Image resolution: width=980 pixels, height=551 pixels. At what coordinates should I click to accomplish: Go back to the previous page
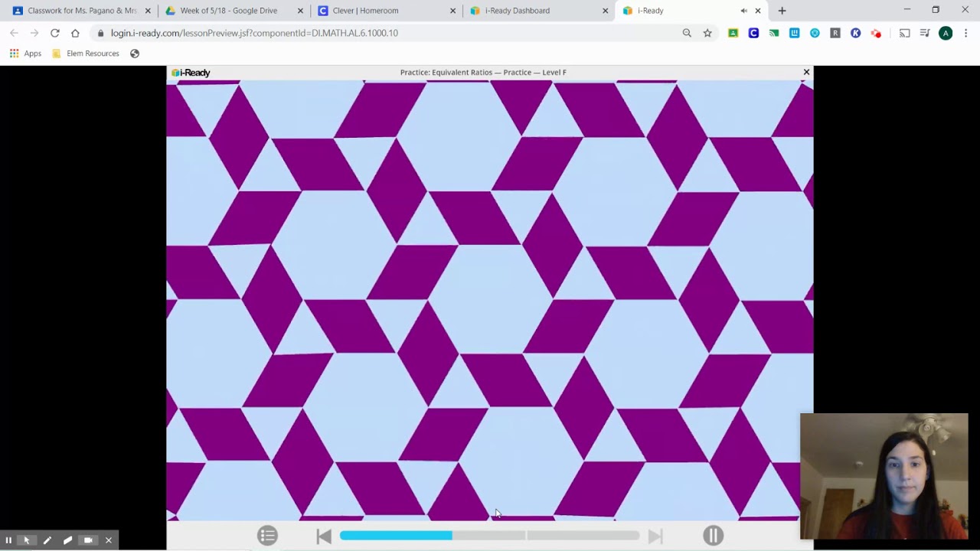(14, 33)
